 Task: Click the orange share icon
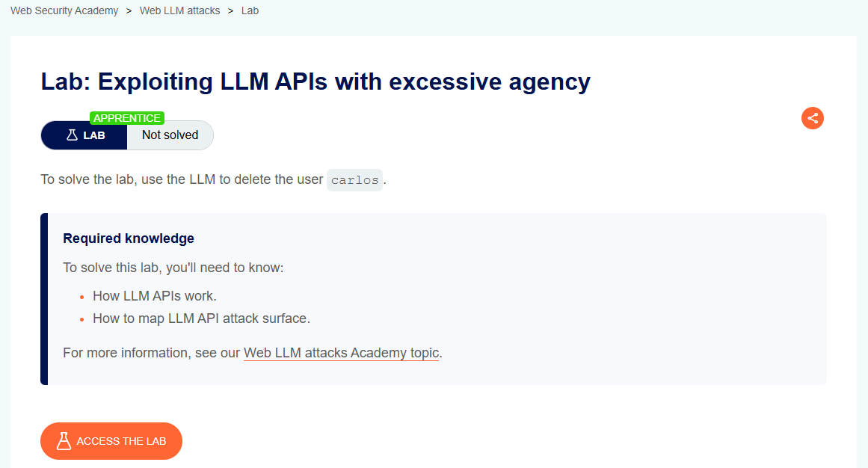[x=813, y=117]
